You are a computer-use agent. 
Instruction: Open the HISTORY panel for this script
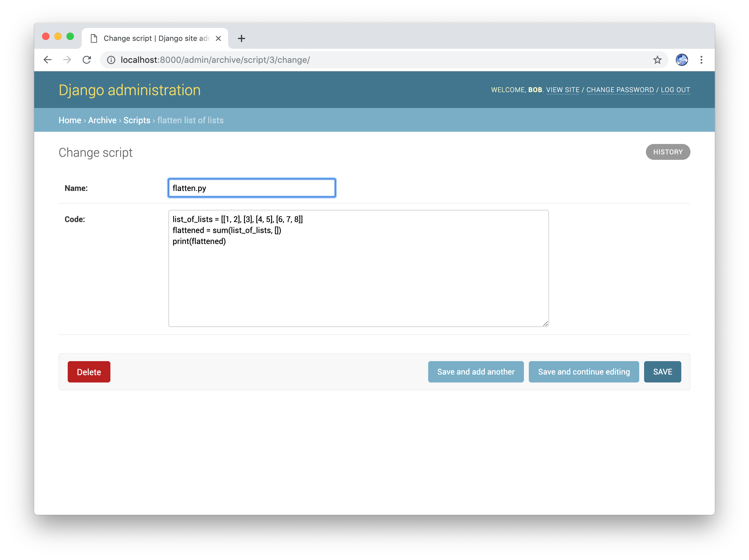click(667, 152)
